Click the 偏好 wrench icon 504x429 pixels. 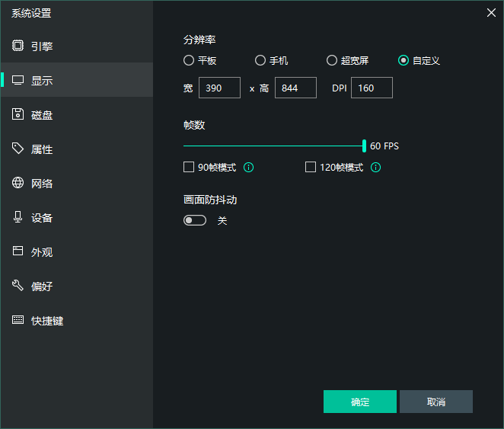coord(18,285)
